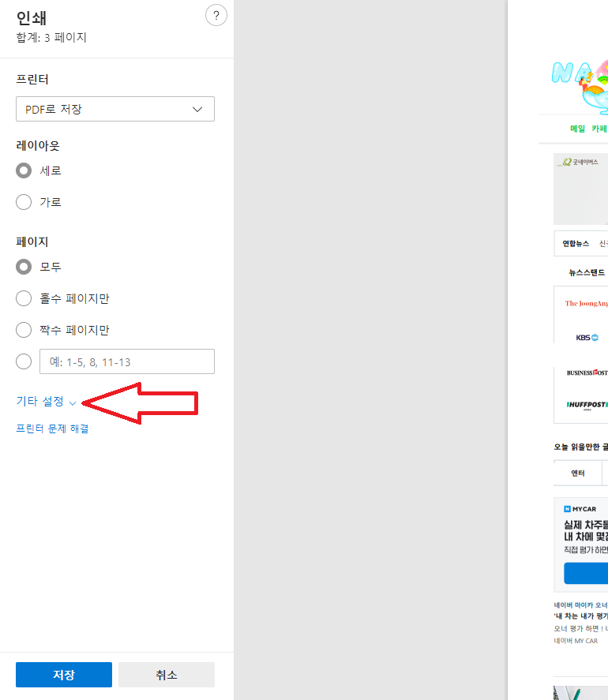Screen dimensions: 608x700
Task: Click KBS logo in preview
Action: click(587, 338)
